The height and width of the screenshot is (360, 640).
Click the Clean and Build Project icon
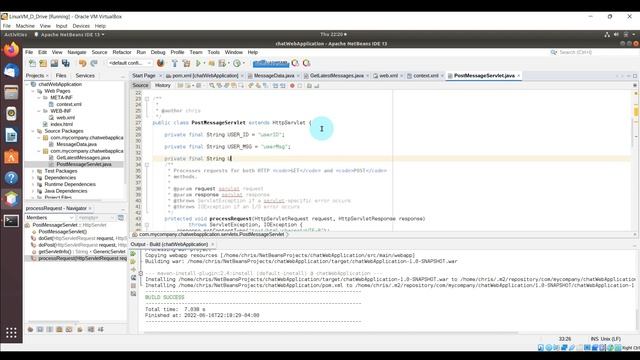click(187, 63)
